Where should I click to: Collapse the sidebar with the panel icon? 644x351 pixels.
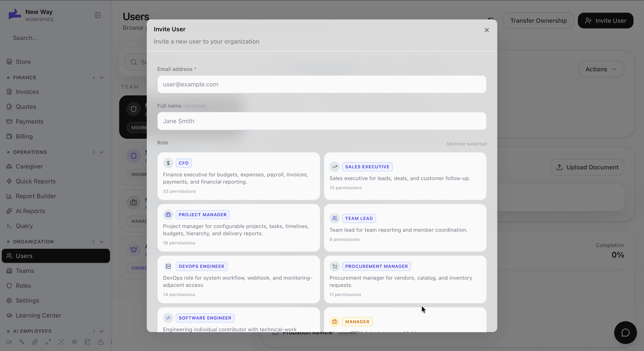[97, 15]
